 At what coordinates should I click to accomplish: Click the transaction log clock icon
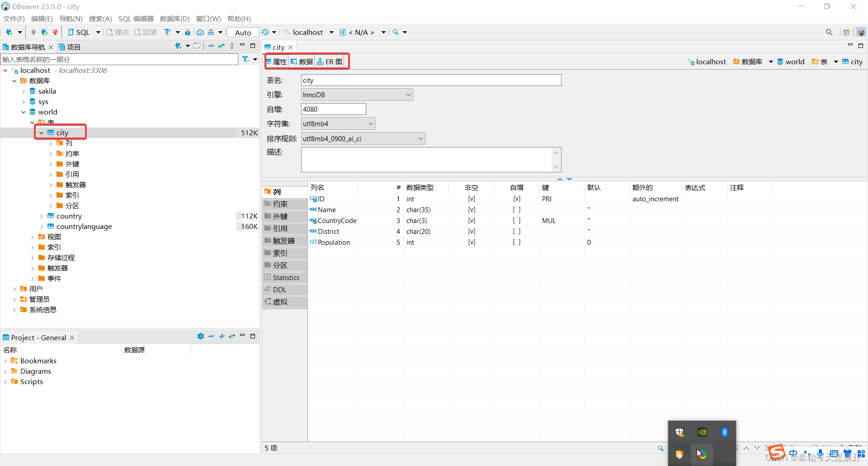pyautogui.click(x=265, y=32)
